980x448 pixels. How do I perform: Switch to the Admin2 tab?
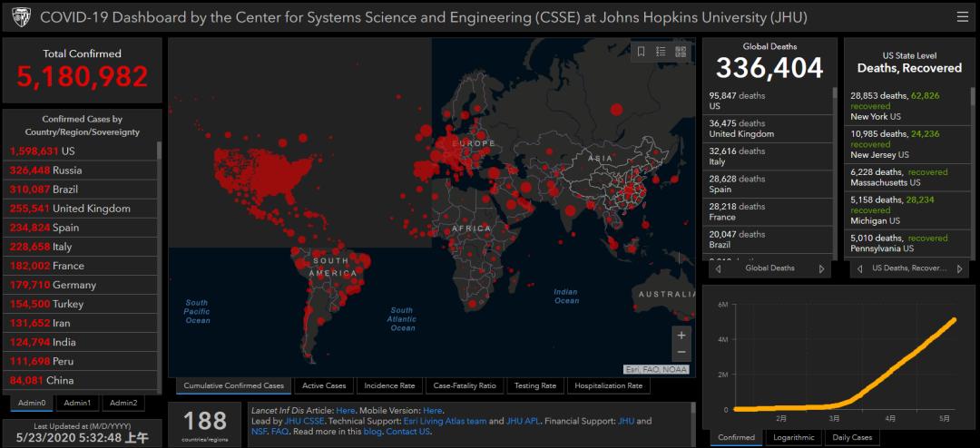coord(122,403)
